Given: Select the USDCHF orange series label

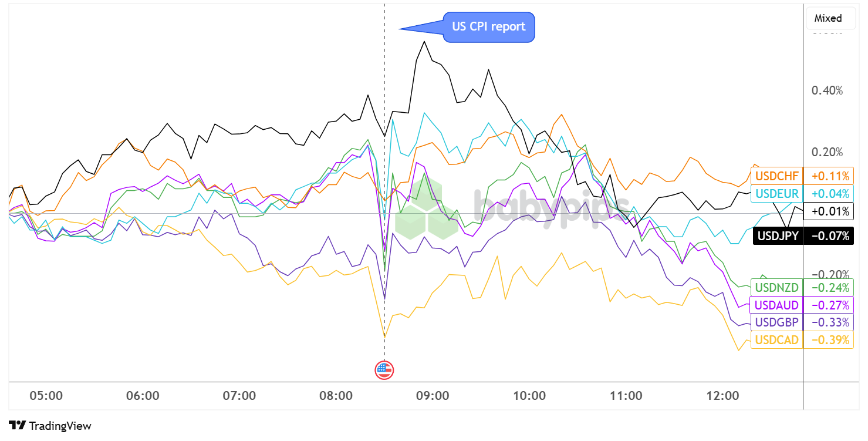Looking at the screenshot, I should point(776,176).
